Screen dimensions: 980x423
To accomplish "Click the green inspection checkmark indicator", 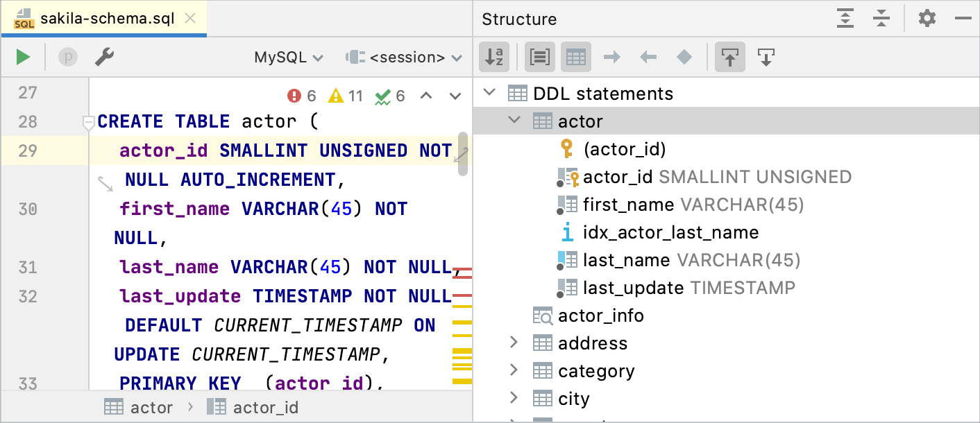I will 384,96.
